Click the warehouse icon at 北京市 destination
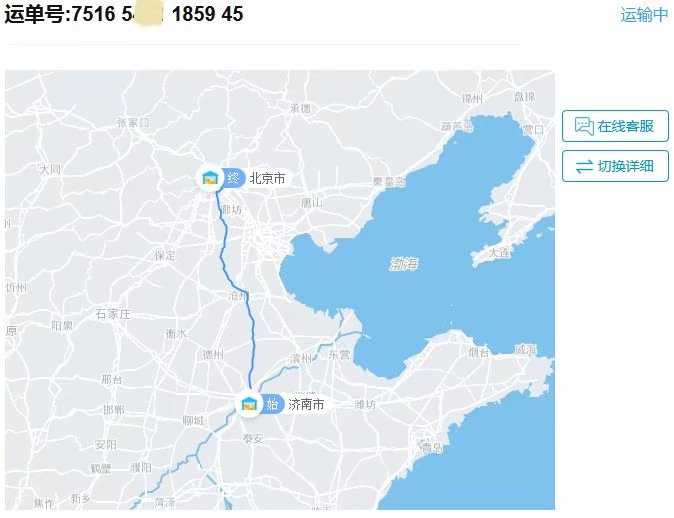 [x=210, y=178]
